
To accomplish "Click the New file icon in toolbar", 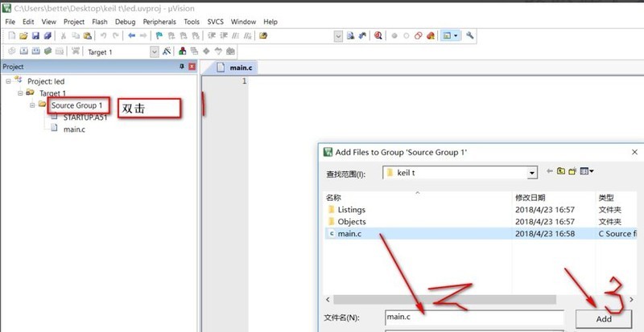I will pyautogui.click(x=12, y=35).
